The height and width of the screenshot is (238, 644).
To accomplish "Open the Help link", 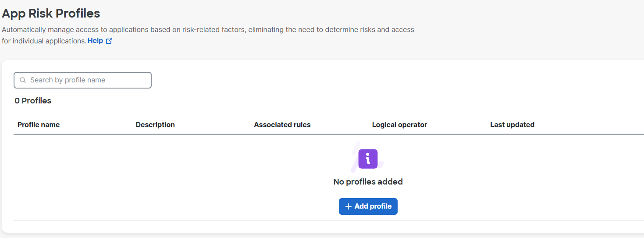I will [x=95, y=41].
